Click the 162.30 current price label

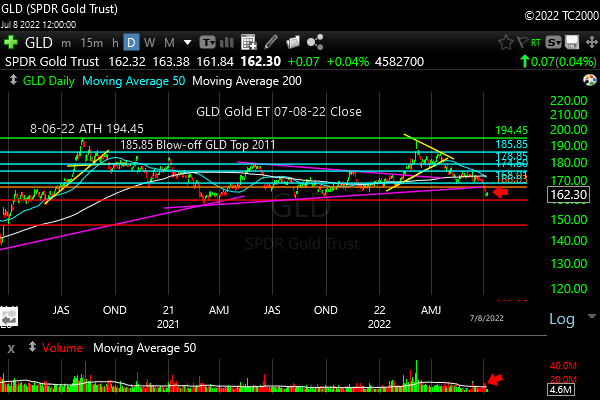coord(568,194)
